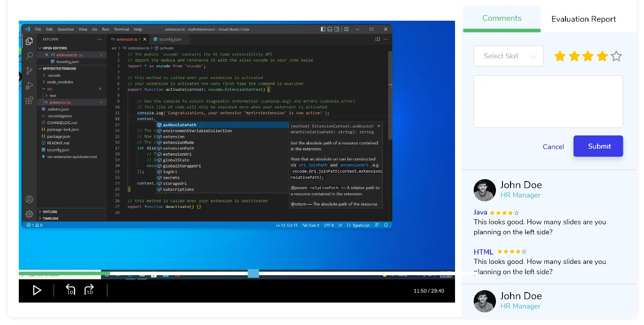Open notifications bell in VS Code status bar
The height and width of the screenshot is (325, 644).
pyautogui.click(x=385, y=225)
